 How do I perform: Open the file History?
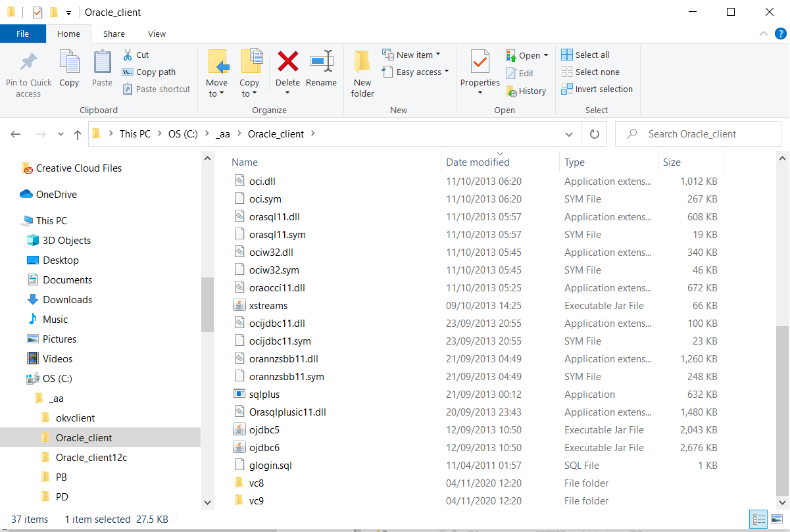(526, 91)
